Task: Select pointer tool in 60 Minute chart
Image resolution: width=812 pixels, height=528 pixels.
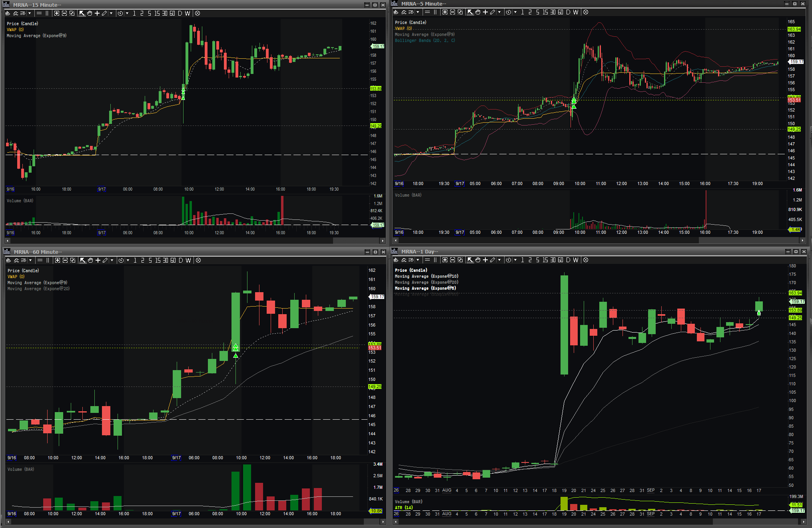Action: (x=83, y=260)
